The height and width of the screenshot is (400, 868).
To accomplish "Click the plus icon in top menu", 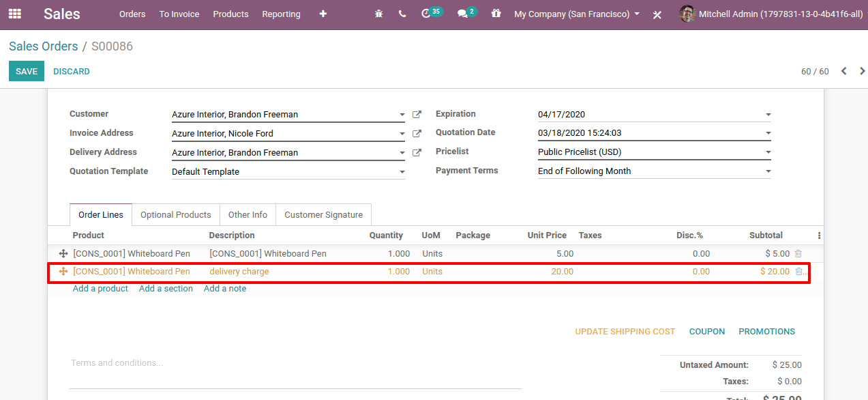I will pos(323,14).
